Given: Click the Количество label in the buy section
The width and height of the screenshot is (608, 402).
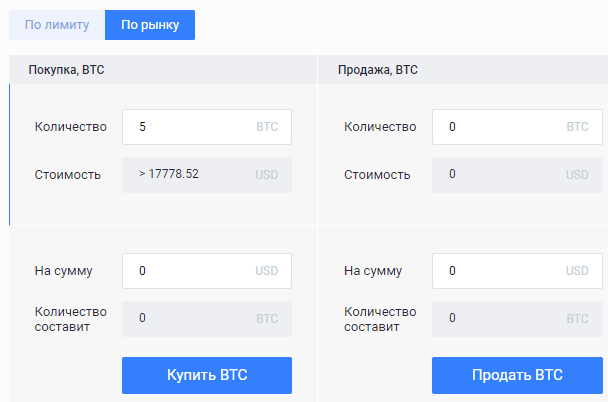Looking at the screenshot, I should [x=70, y=127].
